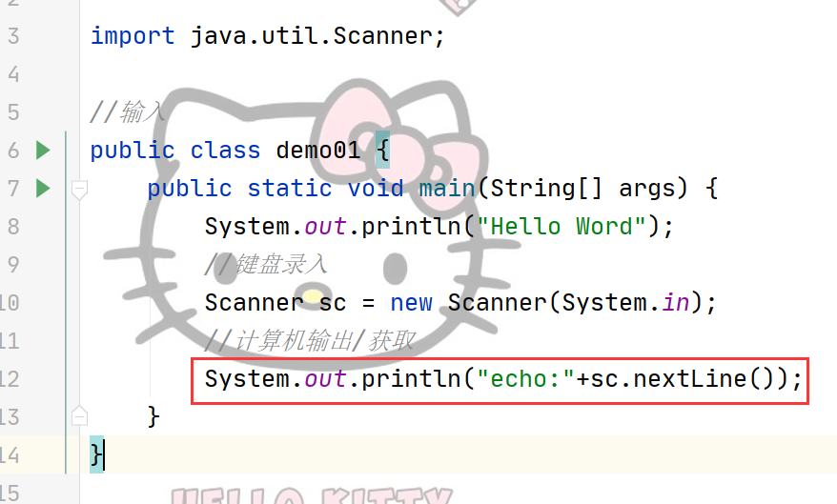Click comment '//计算机输出/获取'
This screenshot has height=504, width=837.
point(310,341)
